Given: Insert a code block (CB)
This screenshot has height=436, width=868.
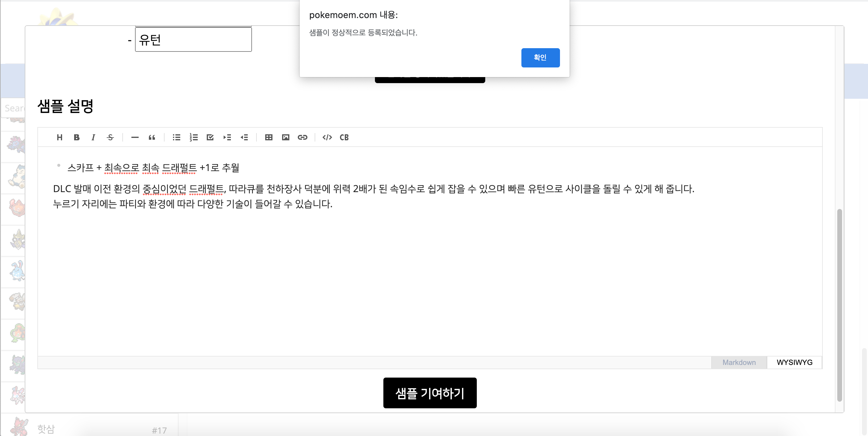Looking at the screenshot, I should point(344,137).
